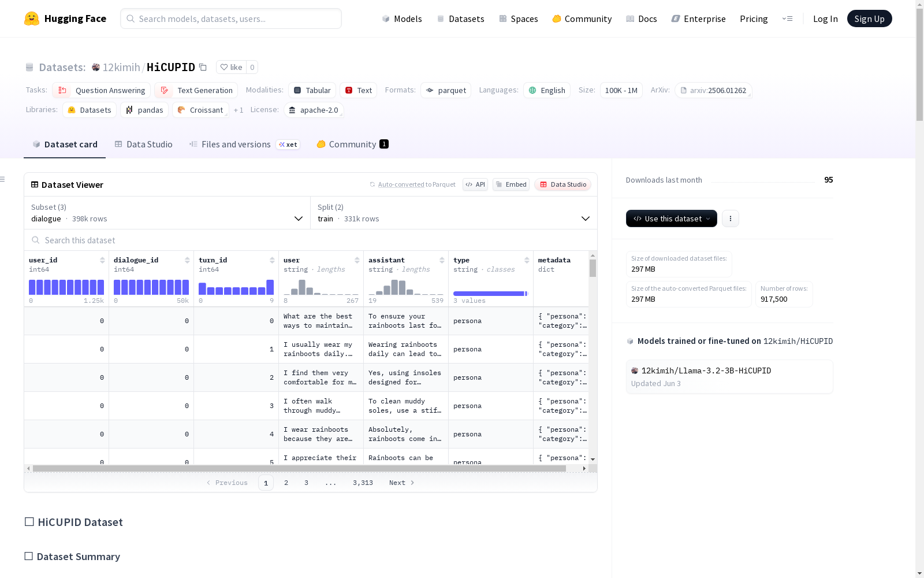This screenshot has height=578, width=924.
Task: Open the 12kimih/Llama-3.2-3B-HiCUPID model card
Action: point(729,376)
